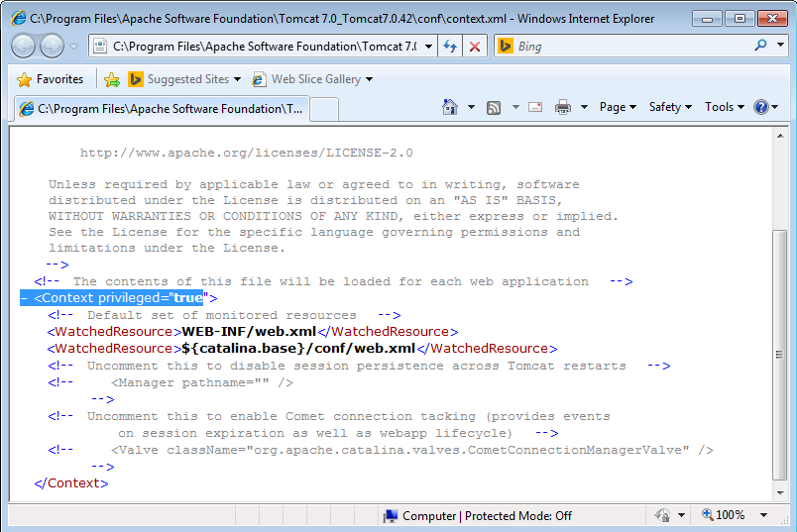Click the apache.org LICENSE-2.0 URL text
This screenshot has height=532, width=797.
(x=247, y=153)
